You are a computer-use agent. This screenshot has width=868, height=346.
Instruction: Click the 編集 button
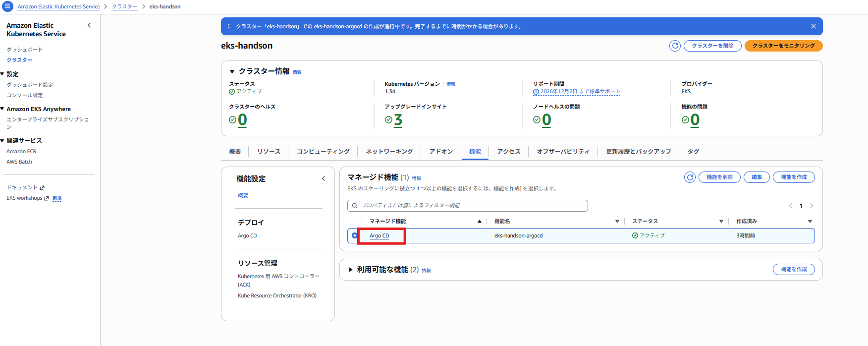pyautogui.click(x=757, y=177)
